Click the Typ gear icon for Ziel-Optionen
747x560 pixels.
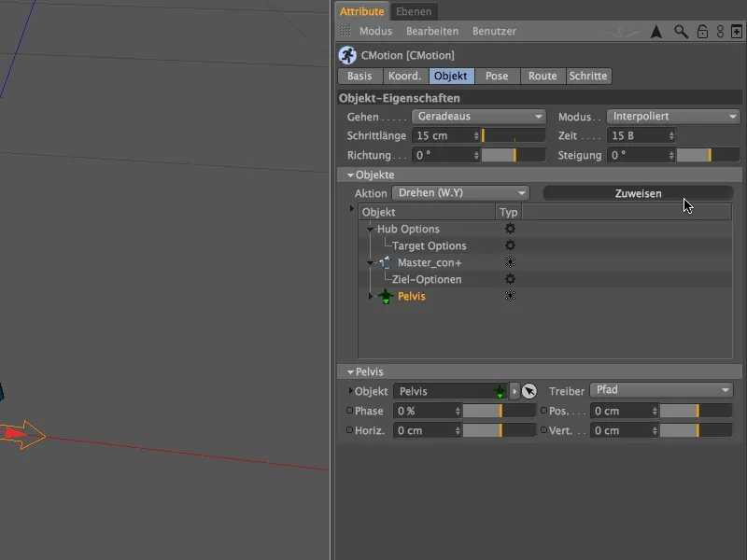click(510, 279)
